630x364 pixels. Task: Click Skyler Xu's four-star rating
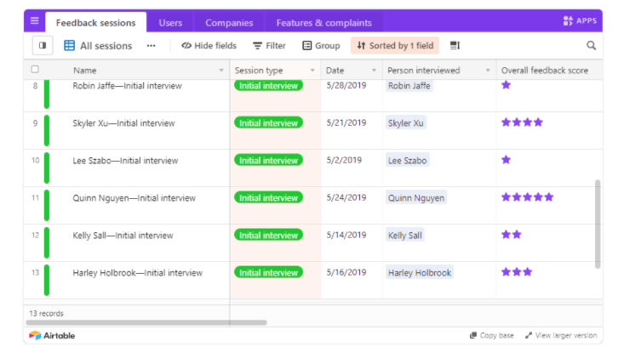click(522, 122)
